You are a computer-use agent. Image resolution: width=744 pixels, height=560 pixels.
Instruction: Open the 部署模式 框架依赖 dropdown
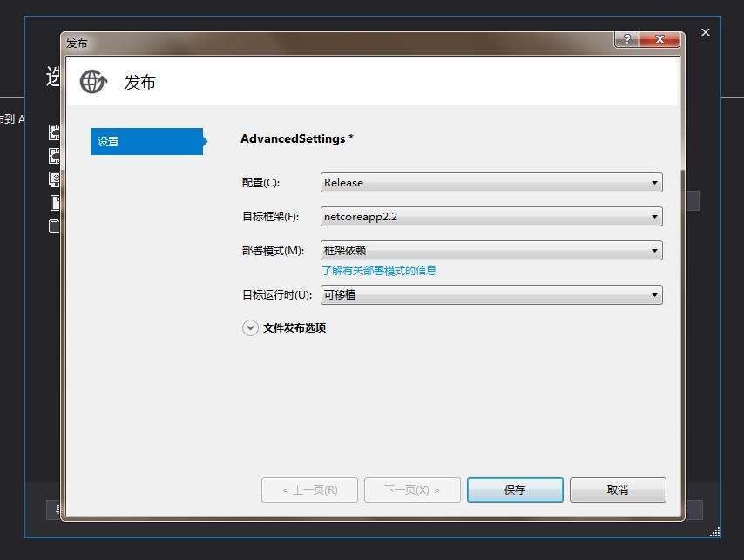tap(491, 250)
